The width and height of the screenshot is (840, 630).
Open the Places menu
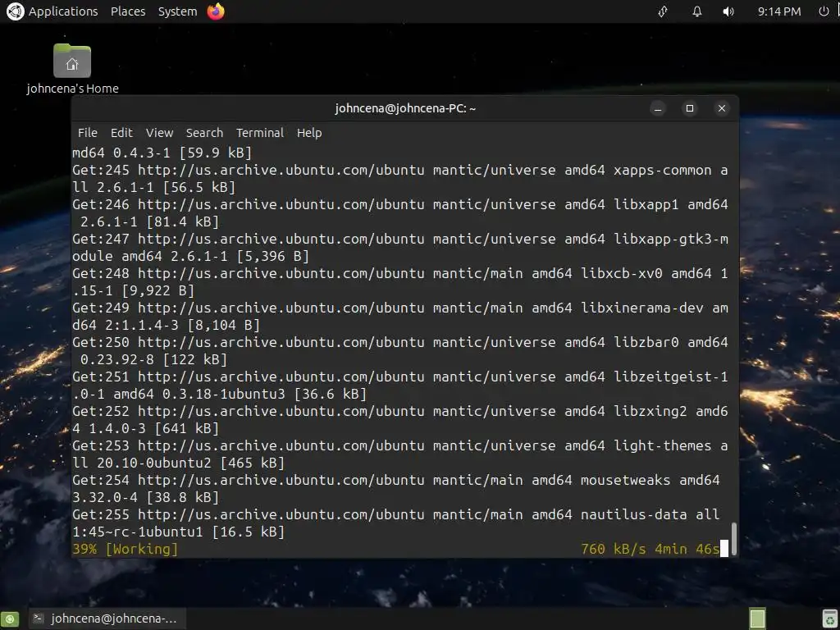pos(128,11)
